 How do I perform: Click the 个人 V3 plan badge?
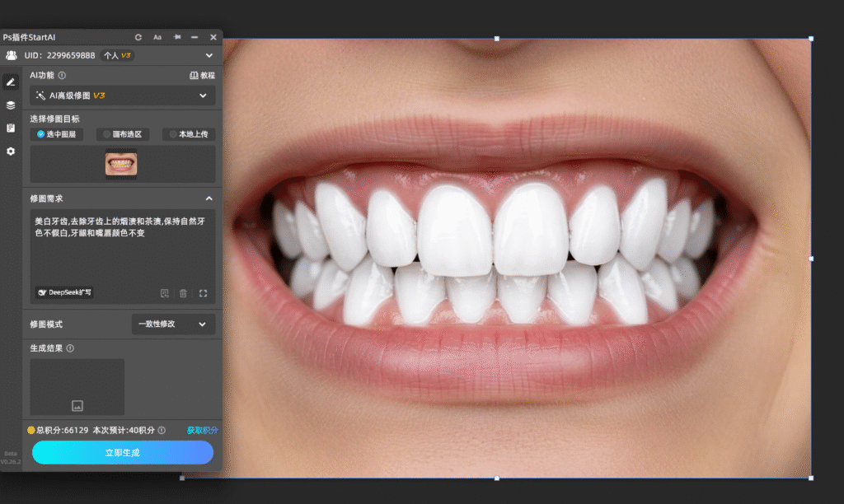(117, 55)
